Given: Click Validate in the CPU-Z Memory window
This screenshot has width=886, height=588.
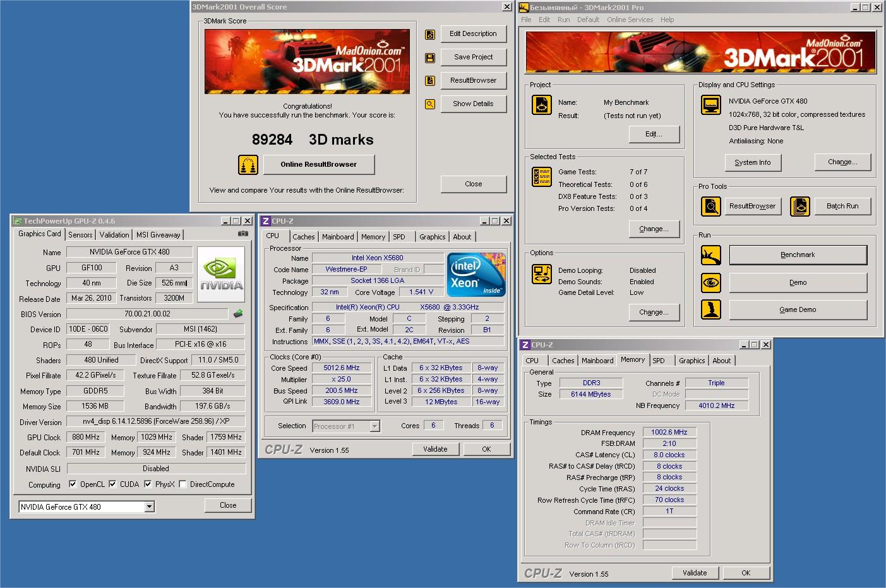Looking at the screenshot, I should coord(695,573).
